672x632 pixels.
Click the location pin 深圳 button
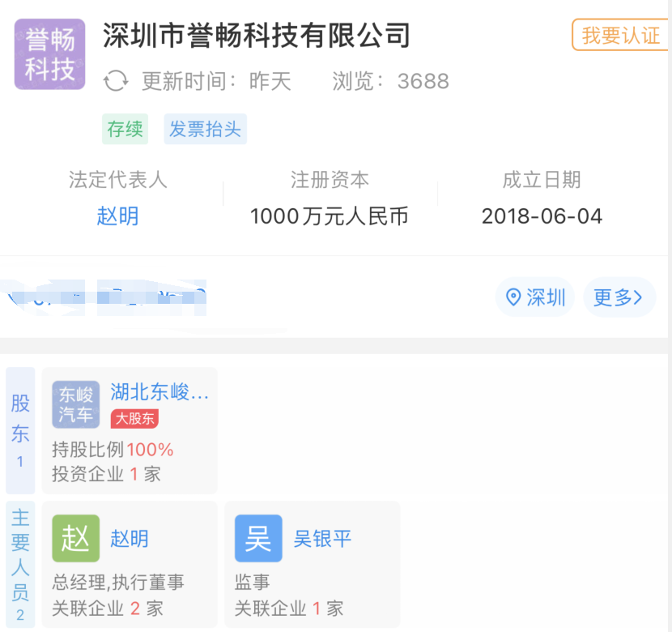point(535,297)
